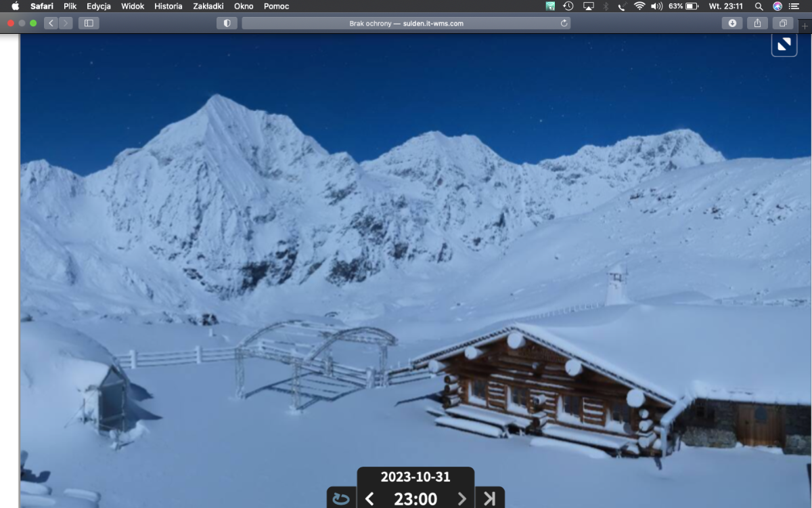Reload the page from the address bar

tap(564, 23)
